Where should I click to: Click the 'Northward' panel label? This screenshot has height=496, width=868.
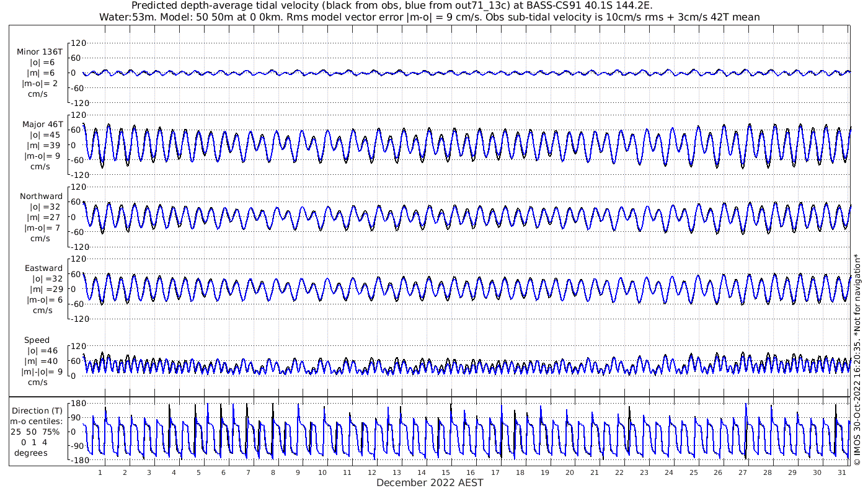[x=41, y=197]
